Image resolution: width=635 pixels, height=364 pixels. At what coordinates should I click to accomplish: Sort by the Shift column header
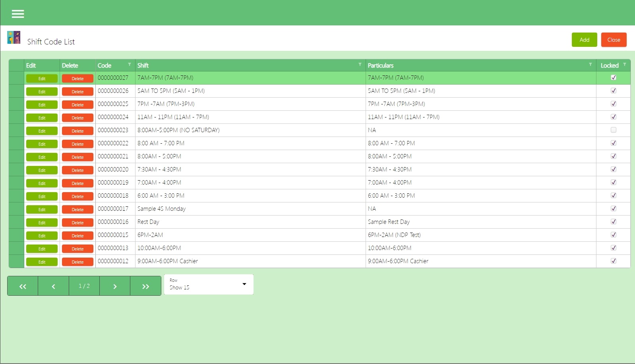point(143,65)
